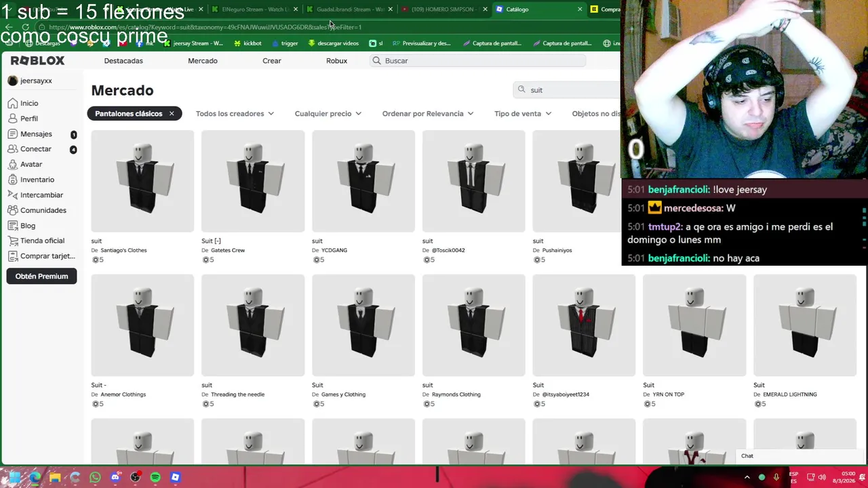Screen dimensions: 868x488
Task: Open Discord from the taskbar
Action: coord(115,477)
